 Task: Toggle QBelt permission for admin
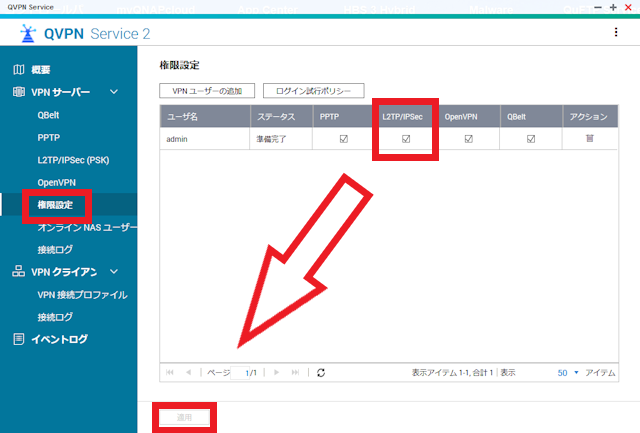(531, 139)
